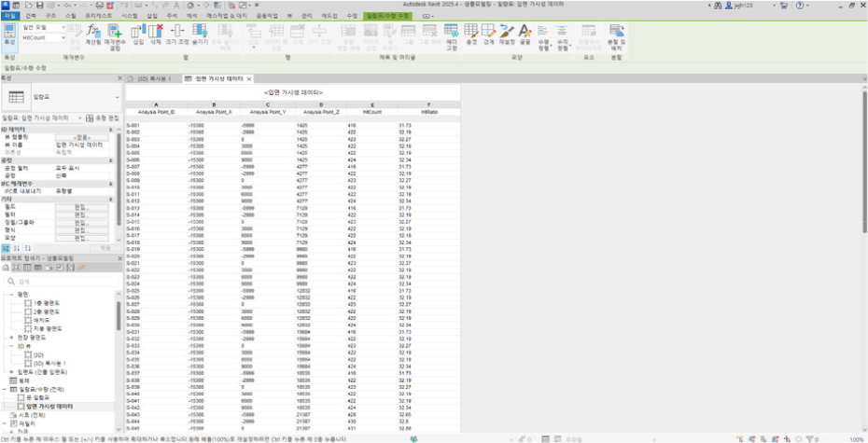Click the project browser vertical scrollbar

click(119, 317)
